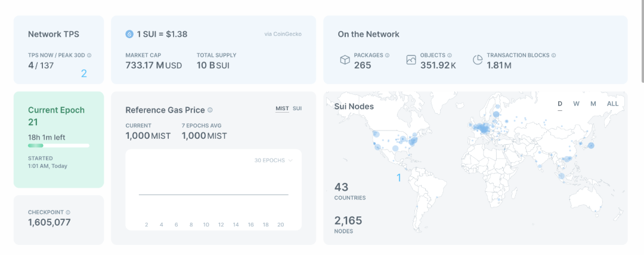Image resolution: width=644 pixels, height=255 pixels.
Task: Click the checkpoint number '1,605,077'
Action: click(x=49, y=223)
